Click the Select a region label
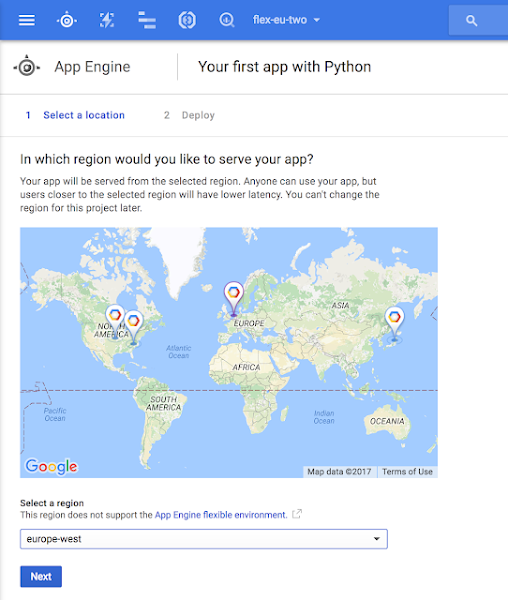Image resolution: width=508 pixels, height=600 pixels. (52, 503)
